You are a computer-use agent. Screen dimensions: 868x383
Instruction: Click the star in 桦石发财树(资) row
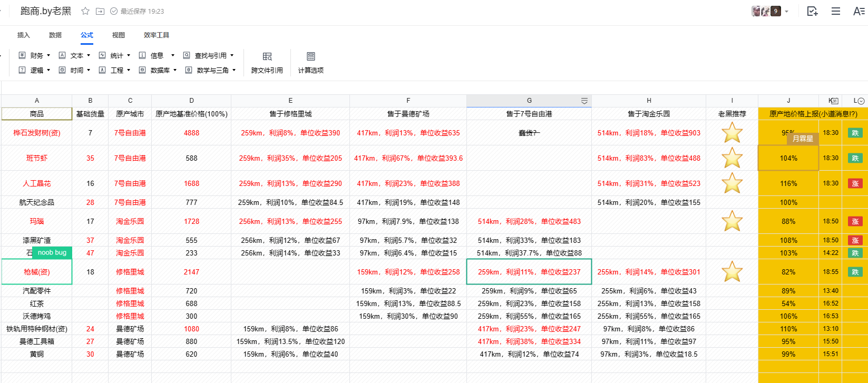732,133
